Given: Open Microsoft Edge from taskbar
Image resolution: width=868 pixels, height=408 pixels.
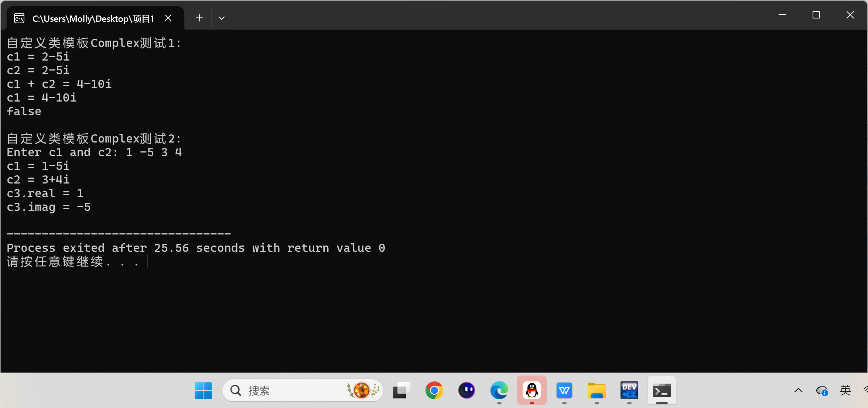Looking at the screenshot, I should tap(499, 390).
